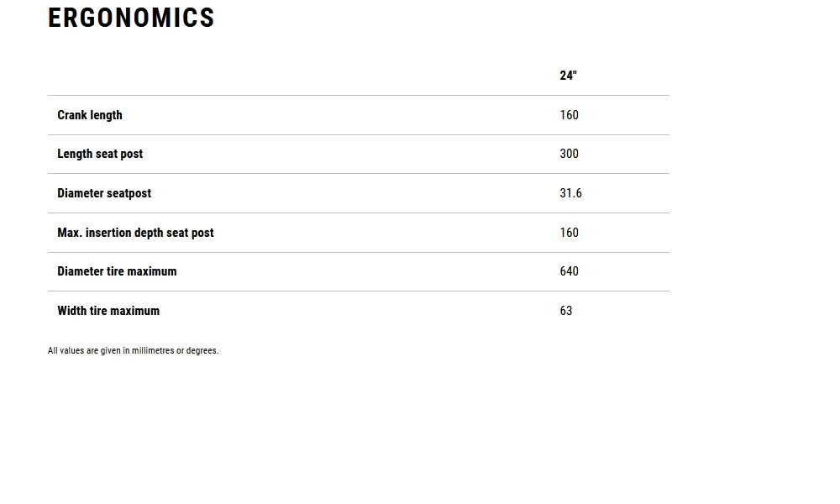Image resolution: width=840 pixels, height=504 pixels.
Task: Click 'Diameter' in Diameter tire maximum label
Action: pyautogui.click(x=80, y=271)
